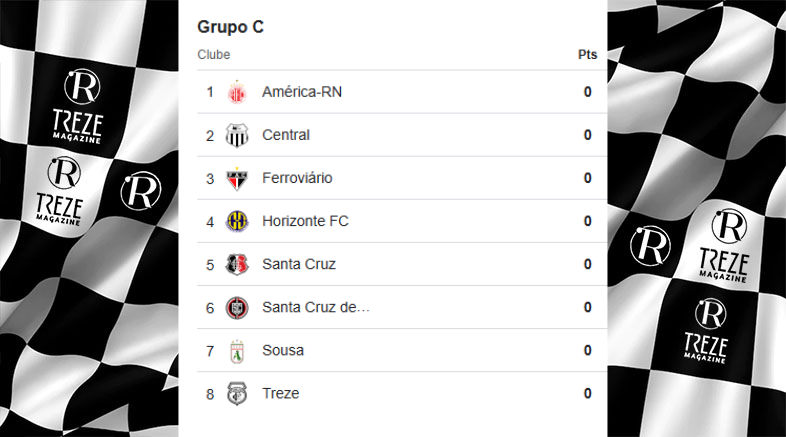Select the Ferroviário team name
This screenshot has width=786, height=437.
pos(297,178)
